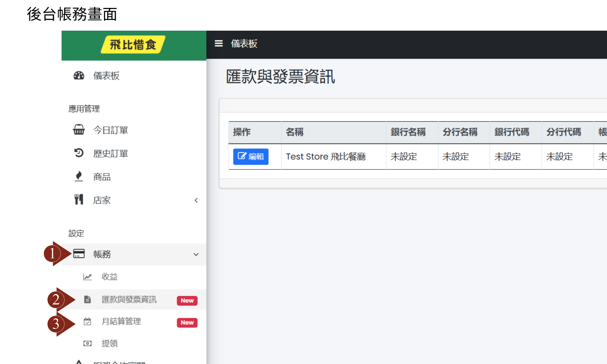Select the Test Store 飛比餐廳 cell
The height and width of the screenshot is (364, 607).
click(326, 156)
